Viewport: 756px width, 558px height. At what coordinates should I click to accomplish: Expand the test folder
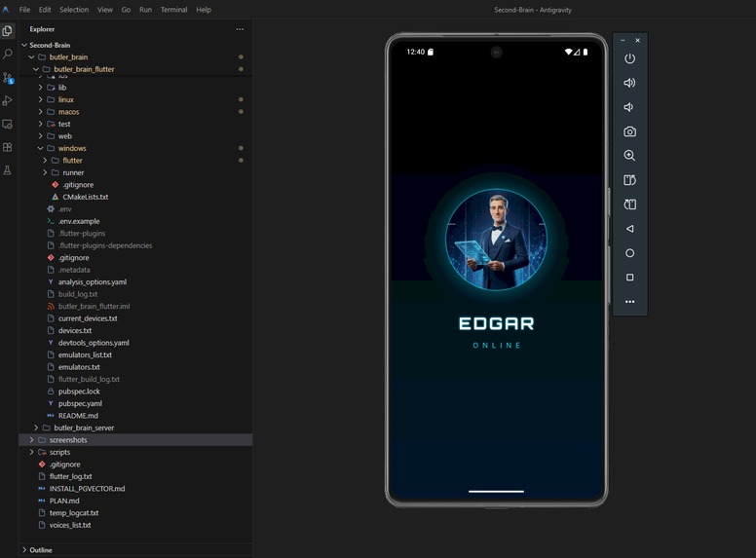135,124
